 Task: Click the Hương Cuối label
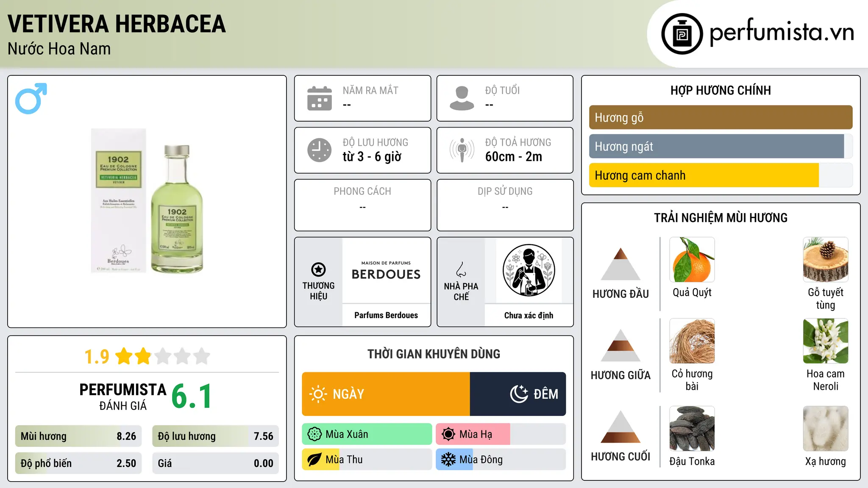(x=620, y=457)
